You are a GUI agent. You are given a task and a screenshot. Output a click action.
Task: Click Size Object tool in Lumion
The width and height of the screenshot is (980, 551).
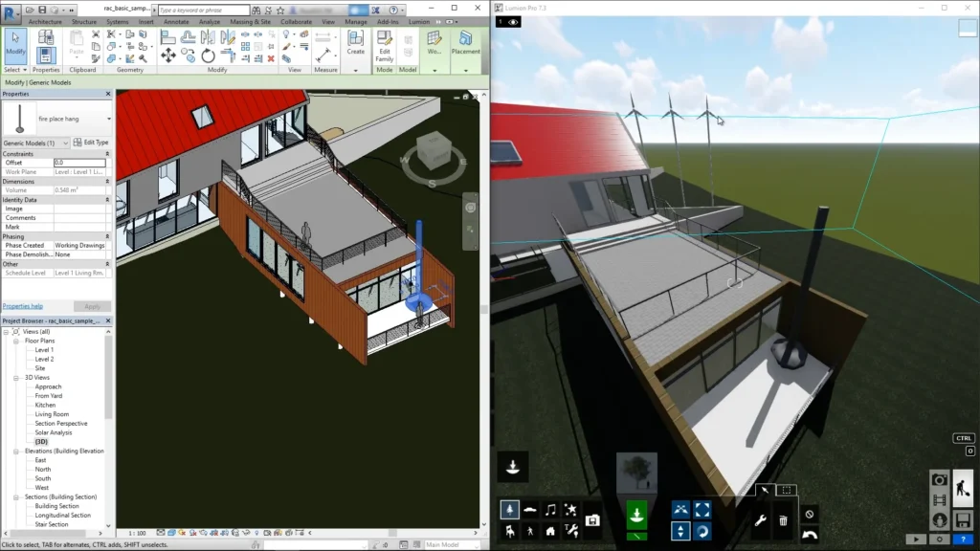pos(702,510)
